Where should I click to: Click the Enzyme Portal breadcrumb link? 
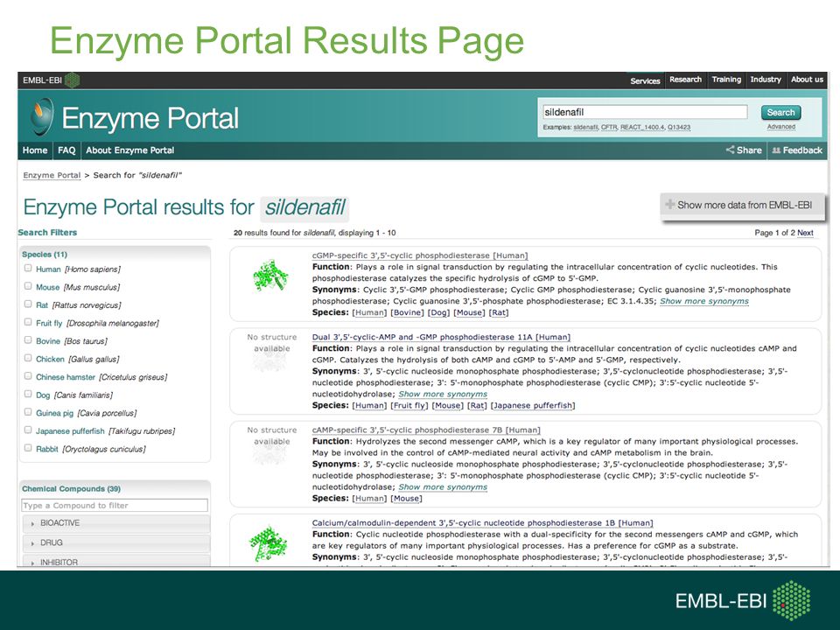[x=52, y=175]
